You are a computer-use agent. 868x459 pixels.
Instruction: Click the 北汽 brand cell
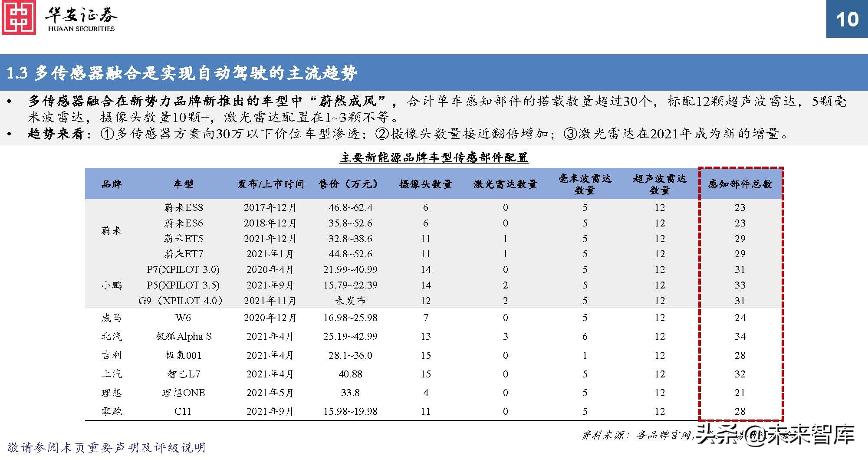(x=112, y=336)
